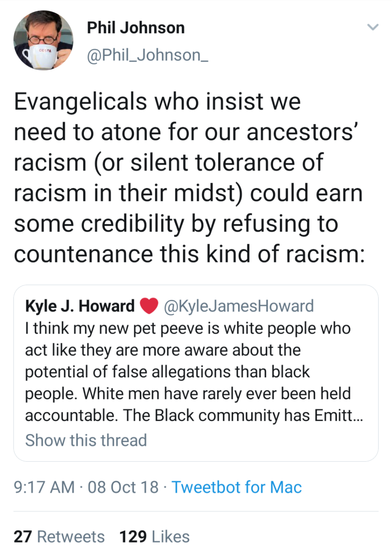The width and height of the screenshot is (392, 560).
Task: Open the 'Tweetbot for Mac' source link
Action: coord(237,487)
